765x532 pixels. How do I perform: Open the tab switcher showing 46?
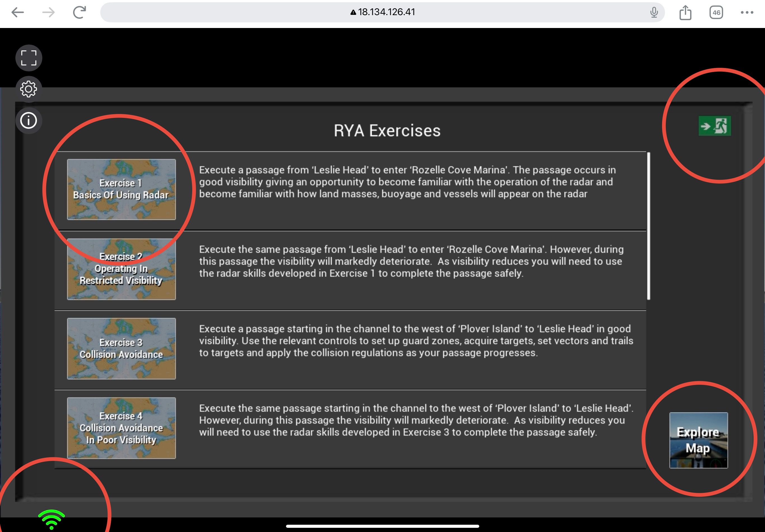(716, 13)
